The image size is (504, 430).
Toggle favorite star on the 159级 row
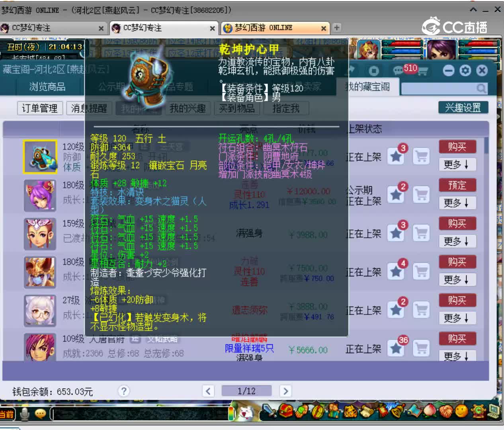(x=396, y=233)
